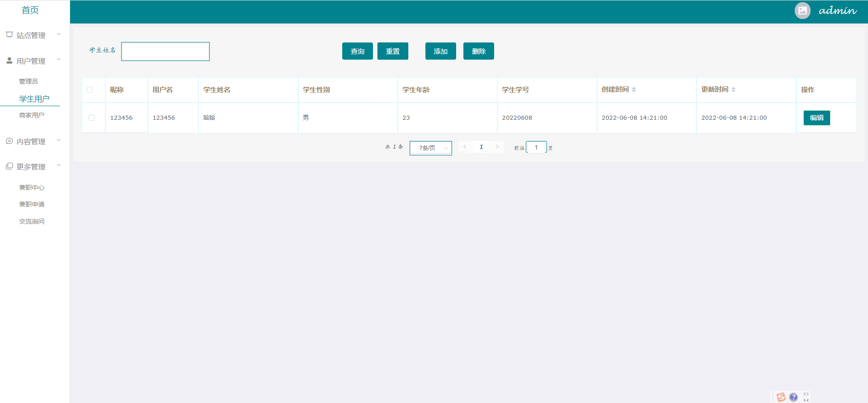Click the 用户管理 person icon
Viewport: 868px width, 403px height.
pyautogui.click(x=9, y=61)
